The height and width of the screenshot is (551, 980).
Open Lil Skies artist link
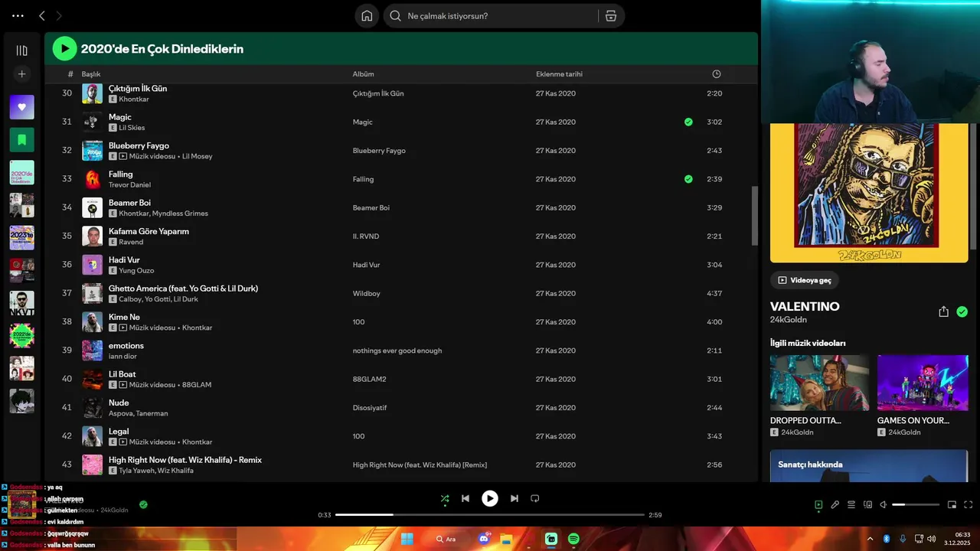tap(132, 128)
